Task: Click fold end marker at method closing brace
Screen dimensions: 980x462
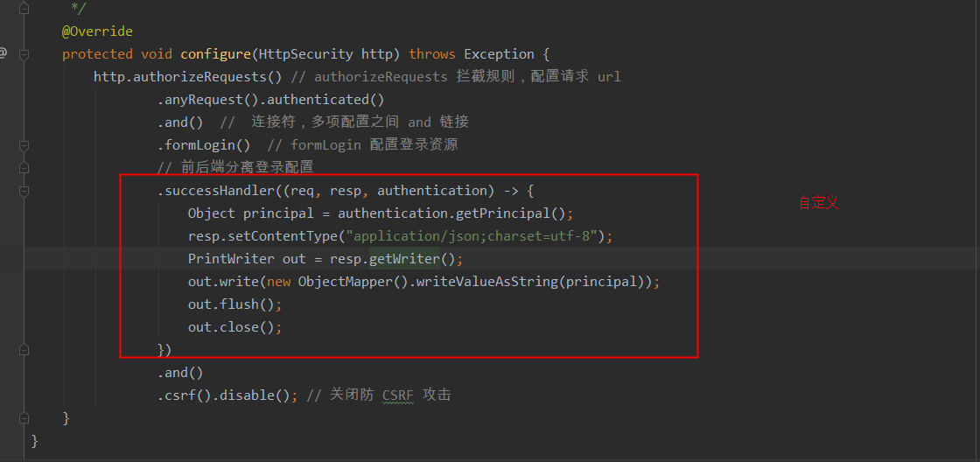Action: [24, 417]
